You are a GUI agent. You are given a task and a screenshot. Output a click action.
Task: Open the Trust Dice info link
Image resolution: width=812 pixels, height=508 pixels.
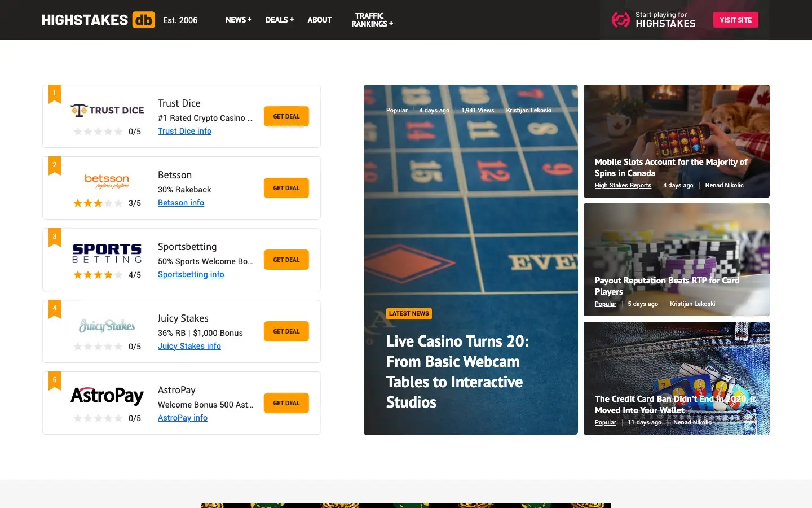(184, 131)
